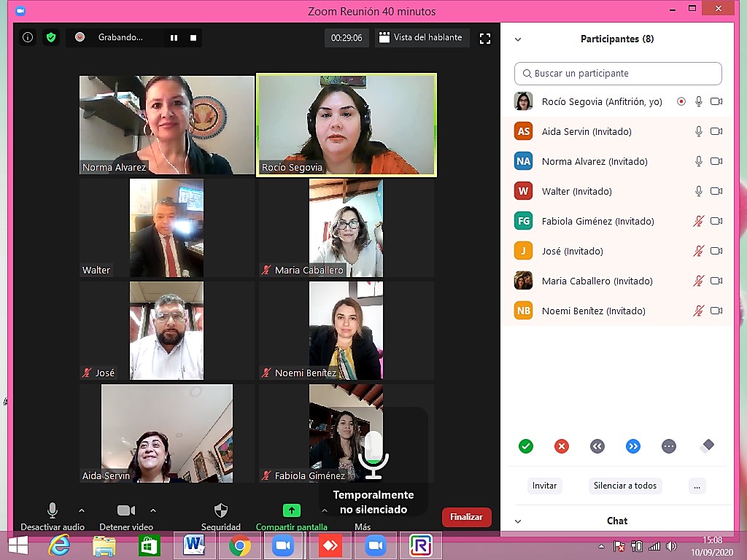Image resolution: width=747 pixels, height=560 pixels.
Task: Open share screen options arrow
Action: pyautogui.click(x=325, y=510)
